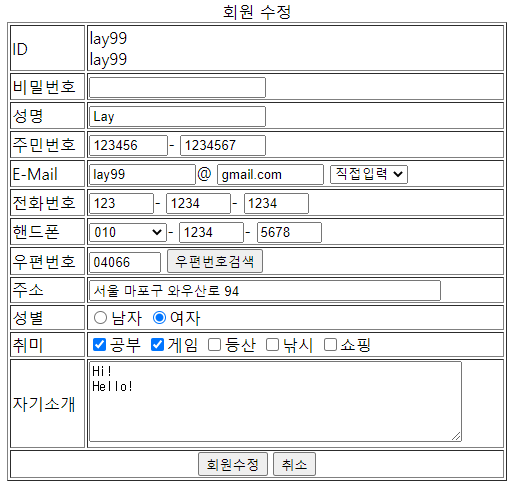Viewport: 517px width, 490px height.
Task: Click the 성별 label
Action: pyautogui.click(x=28, y=318)
